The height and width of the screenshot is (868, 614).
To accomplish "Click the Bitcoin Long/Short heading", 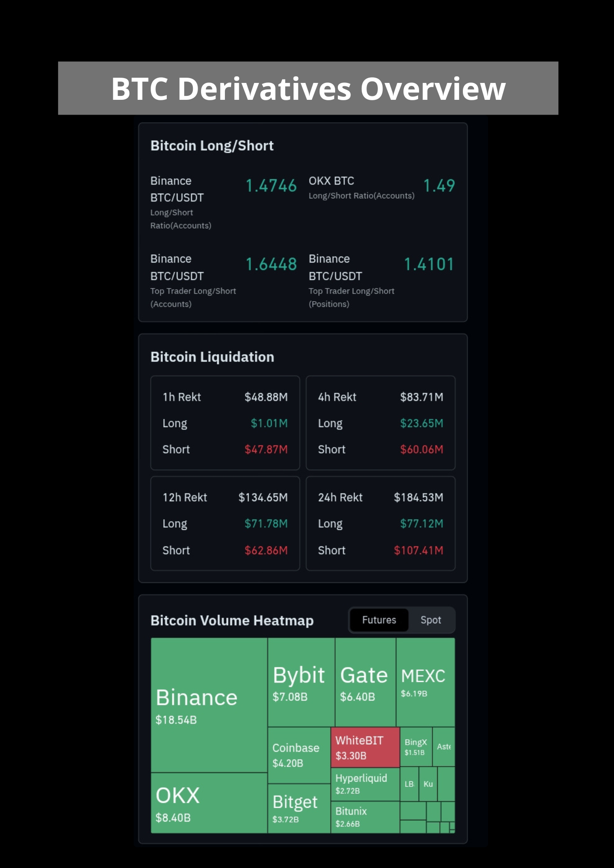I will point(212,146).
